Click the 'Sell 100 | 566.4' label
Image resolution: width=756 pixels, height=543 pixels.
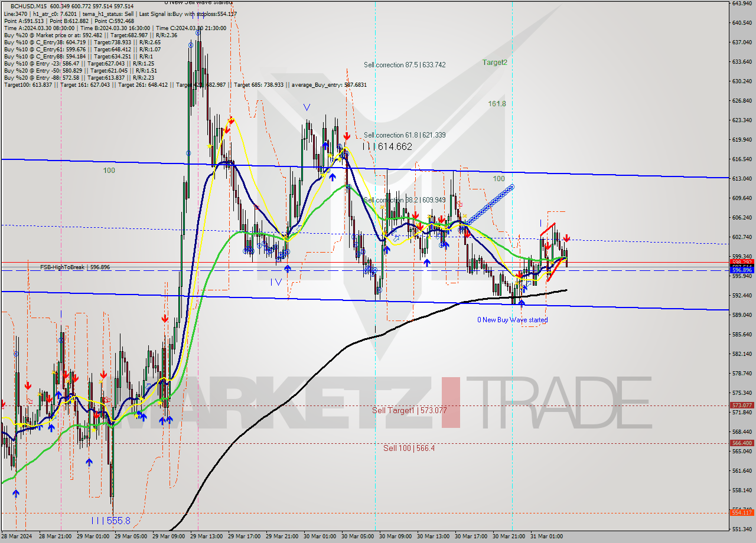point(409,449)
